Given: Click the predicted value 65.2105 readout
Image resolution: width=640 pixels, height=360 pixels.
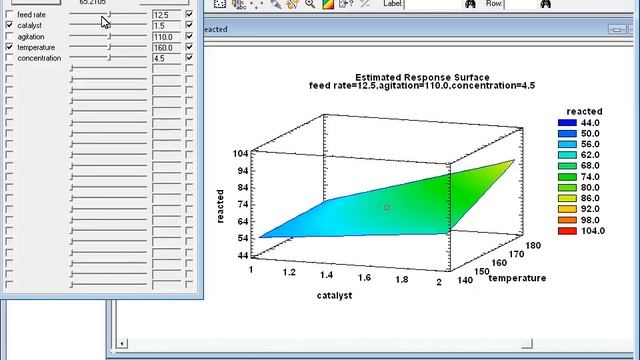Looking at the screenshot, I should pyautogui.click(x=92, y=2).
